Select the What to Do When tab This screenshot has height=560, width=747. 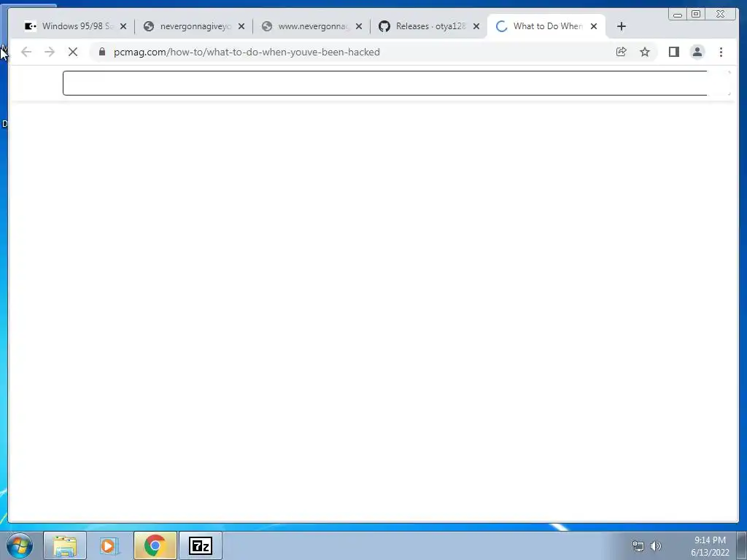pos(546,26)
